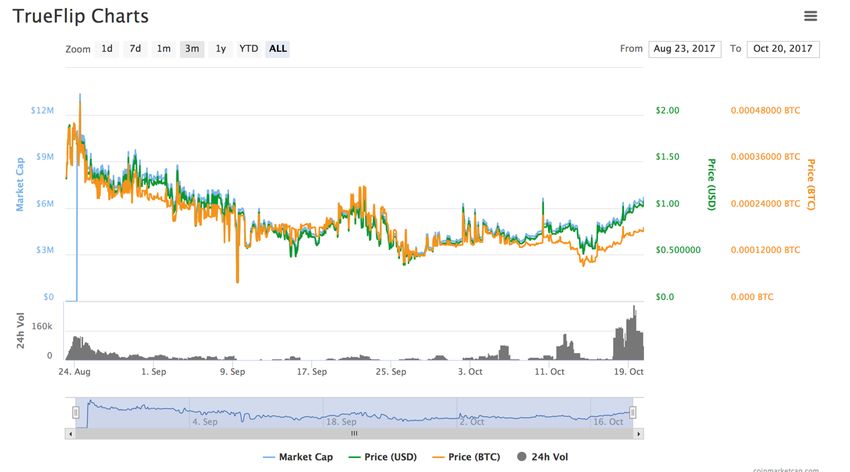Click the $0.500000 USD axis label
The width and height of the screenshot is (850, 472).
click(x=678, y=250)
